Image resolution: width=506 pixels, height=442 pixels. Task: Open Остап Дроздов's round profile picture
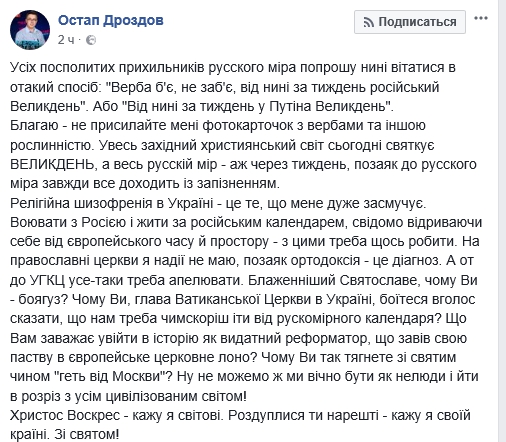pos(30,30)
